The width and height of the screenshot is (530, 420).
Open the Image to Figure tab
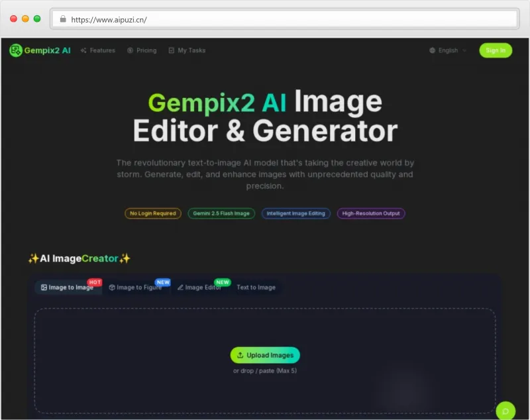pyautogui.click(x=136, y=288)
